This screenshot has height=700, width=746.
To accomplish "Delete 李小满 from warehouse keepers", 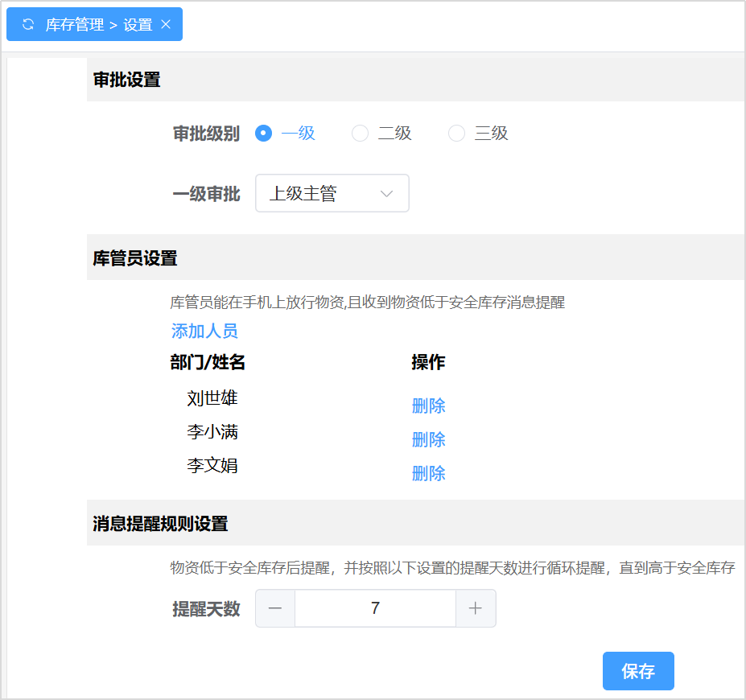I will [428, 439].
